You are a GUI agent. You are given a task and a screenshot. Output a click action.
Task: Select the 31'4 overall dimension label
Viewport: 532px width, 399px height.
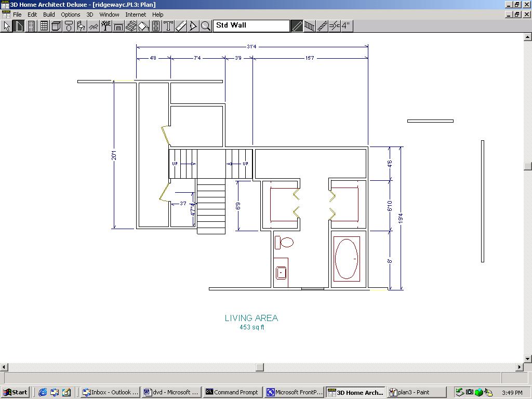tap(251, 47)
